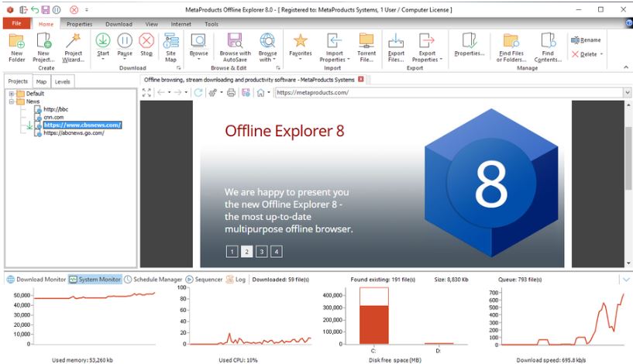
Task: Collapse the ribbon with the chevron
Action: click(626, 67)
